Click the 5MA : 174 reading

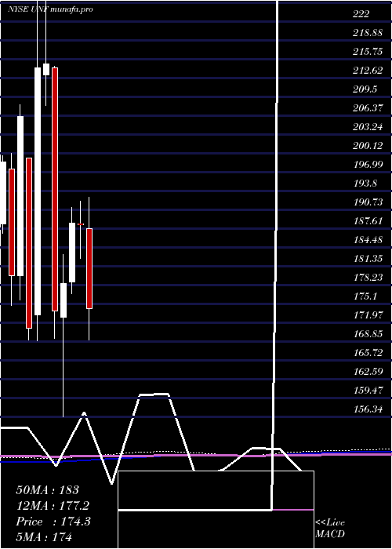(44, 536)
